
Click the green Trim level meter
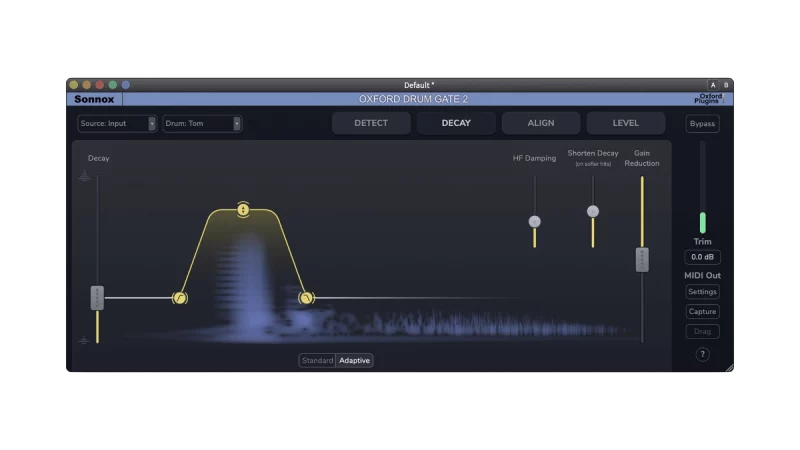click(703, 223)
